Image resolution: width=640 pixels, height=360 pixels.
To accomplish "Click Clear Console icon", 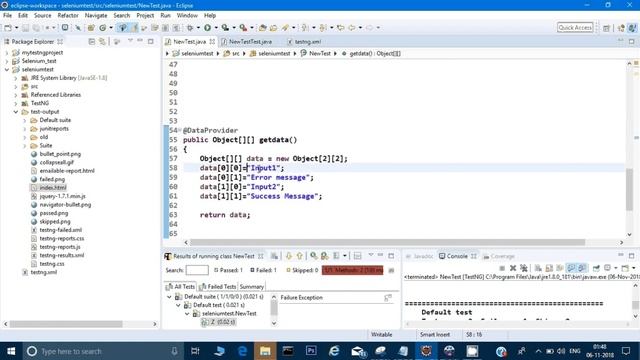I will 538,268.
